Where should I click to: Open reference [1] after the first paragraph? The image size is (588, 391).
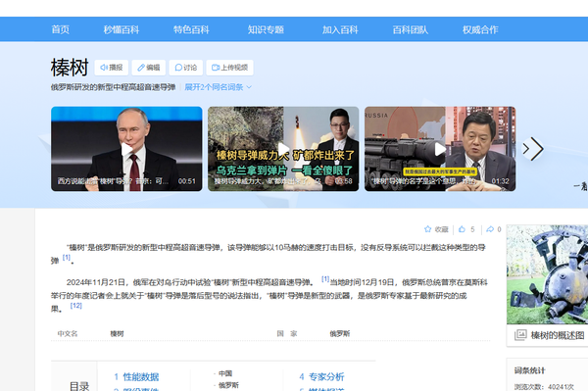tap(67, 258)
